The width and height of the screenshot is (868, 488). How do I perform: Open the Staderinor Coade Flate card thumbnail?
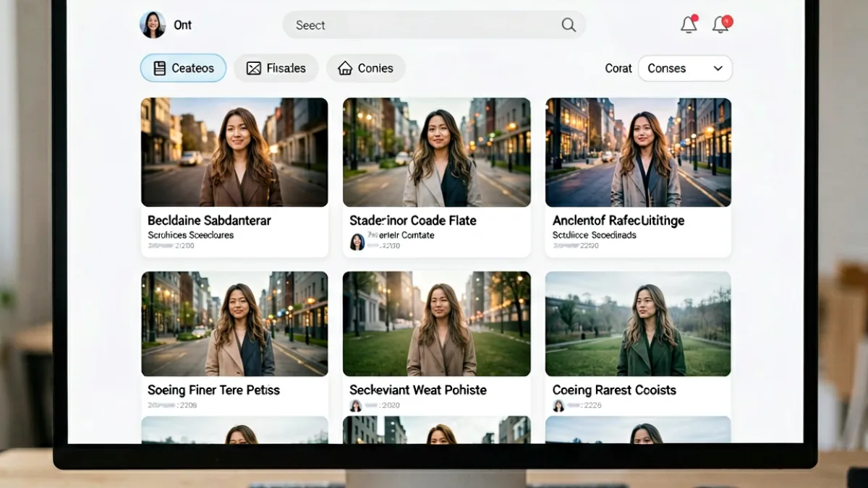(x=436, y=153)
